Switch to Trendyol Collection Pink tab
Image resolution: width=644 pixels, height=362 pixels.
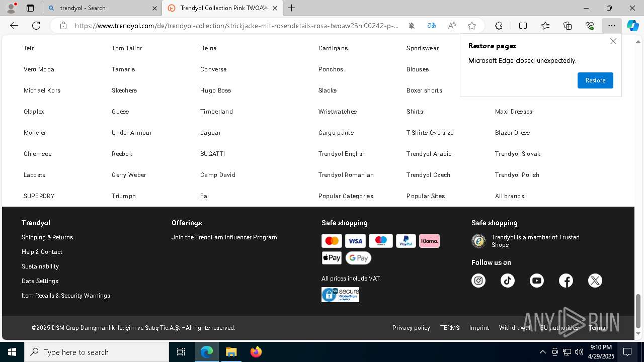[223, 8]
